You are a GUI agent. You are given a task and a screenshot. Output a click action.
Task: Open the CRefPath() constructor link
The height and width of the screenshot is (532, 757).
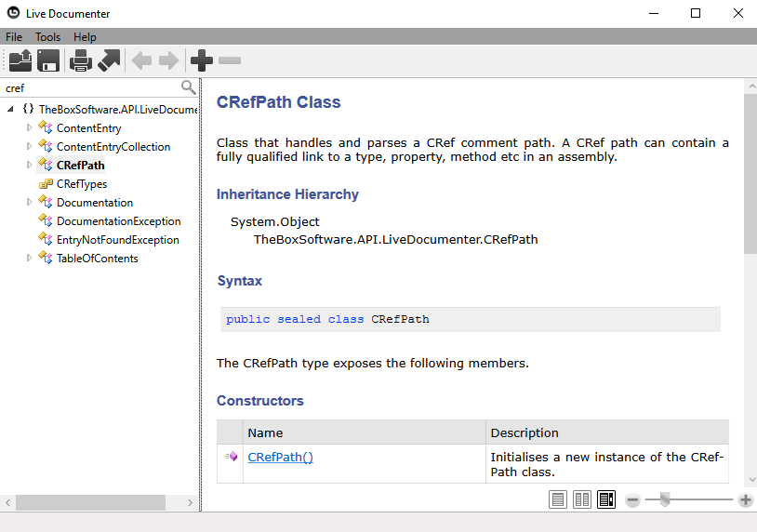click(x=281, y=458)
